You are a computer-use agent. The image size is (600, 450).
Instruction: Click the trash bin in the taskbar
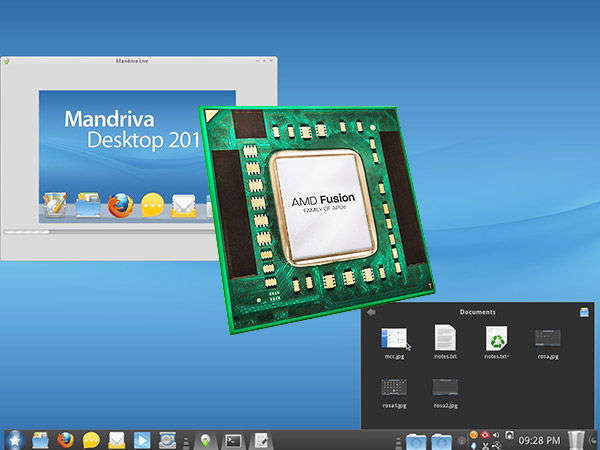(x=577, y=438)
